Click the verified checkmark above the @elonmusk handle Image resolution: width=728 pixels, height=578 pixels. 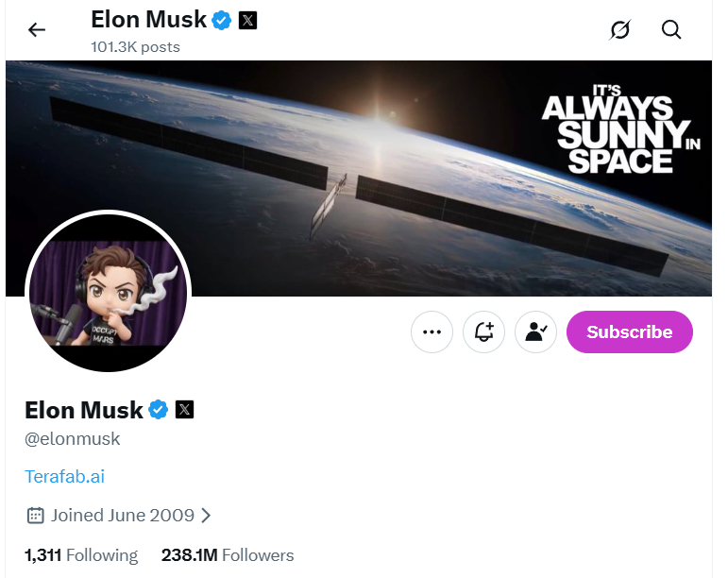(x=159, y=410)
